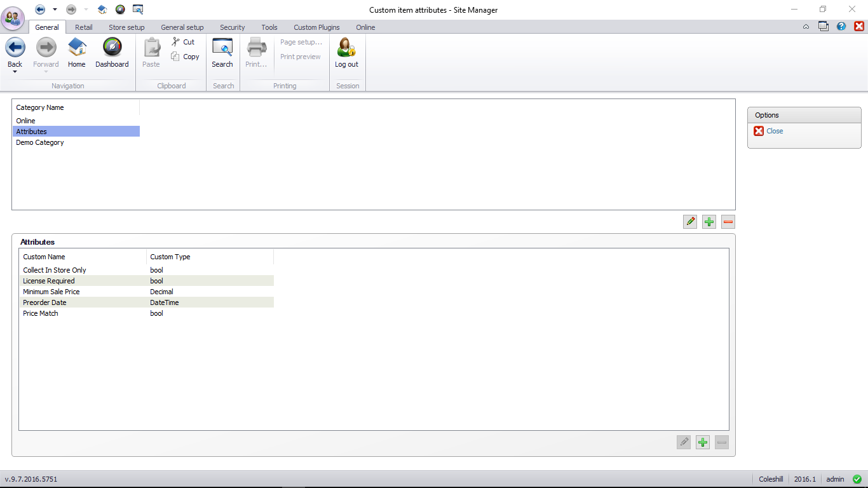
Task: Click the Home icon in the ribbon
Action: click(x=77, y=48)
